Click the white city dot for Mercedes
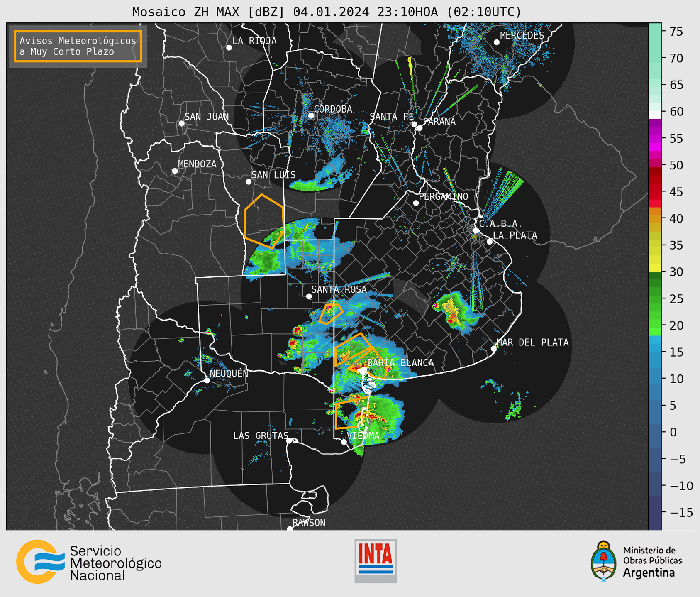 tap(497, 42)
